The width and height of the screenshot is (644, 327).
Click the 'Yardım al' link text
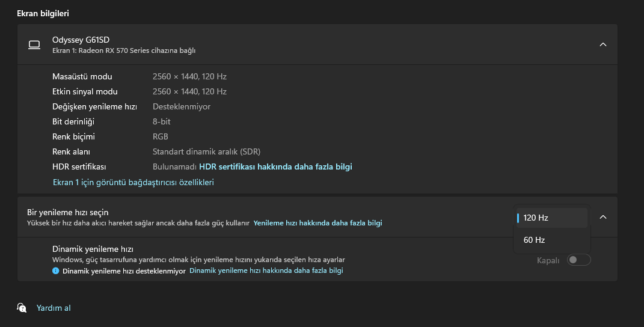click(54, 308)
